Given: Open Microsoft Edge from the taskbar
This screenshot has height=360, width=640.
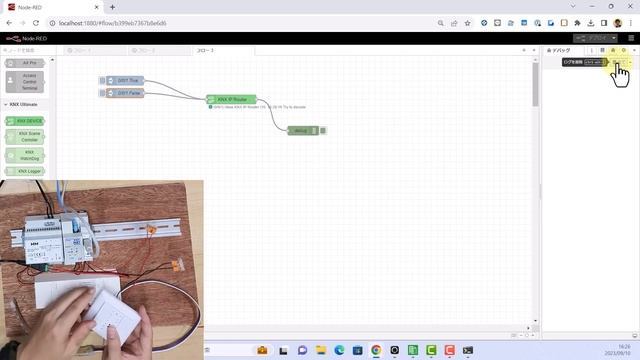Looking at the screenshot, I should pyautogui.click(x=339, y=350).
